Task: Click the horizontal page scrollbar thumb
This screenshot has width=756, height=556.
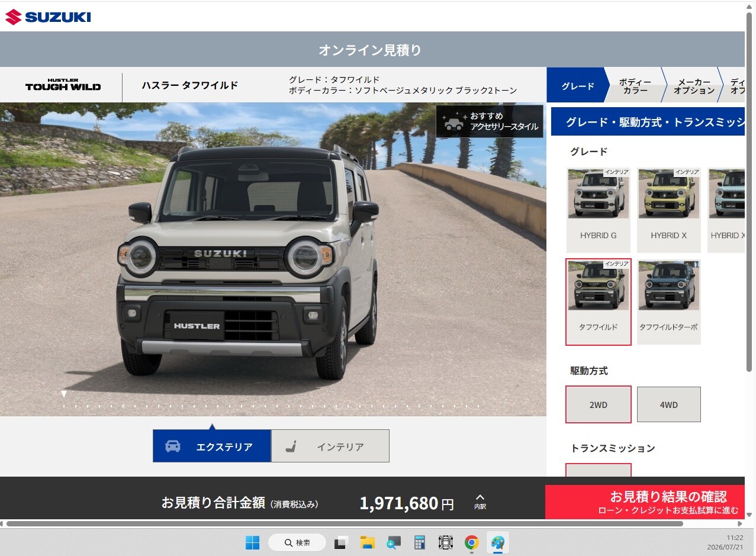Action: click(345, 523)
